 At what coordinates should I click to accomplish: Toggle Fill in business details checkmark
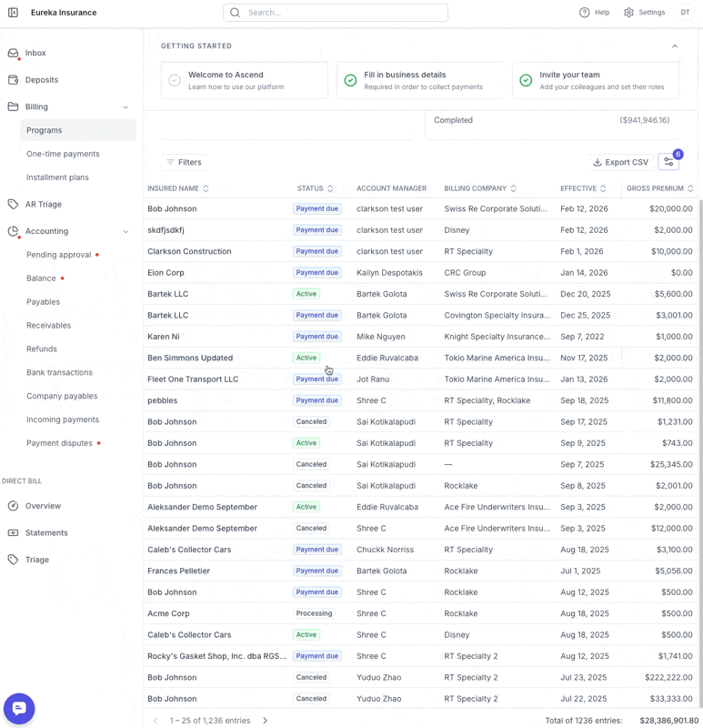point(350,80)
